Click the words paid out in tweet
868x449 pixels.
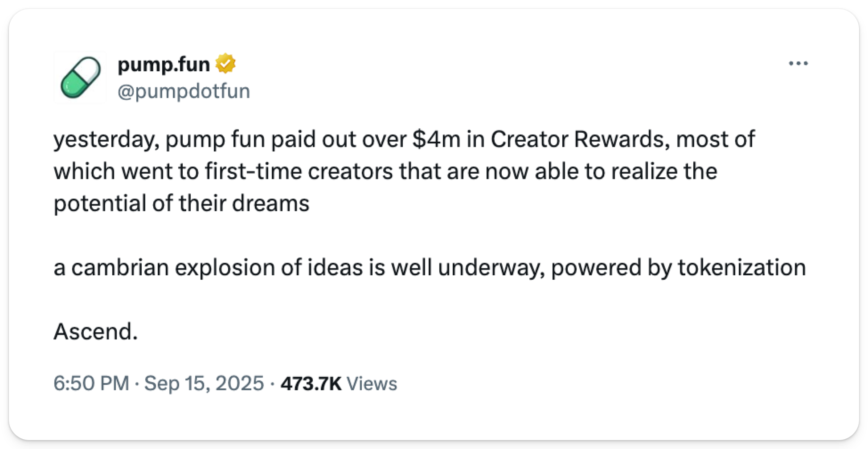(x=314, y=139)
